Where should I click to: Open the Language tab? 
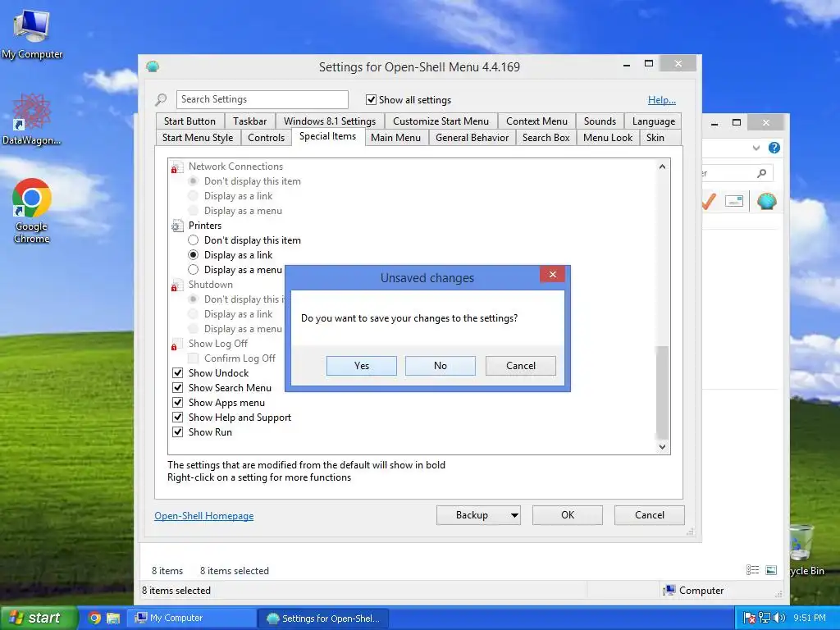tap(654, 121)
